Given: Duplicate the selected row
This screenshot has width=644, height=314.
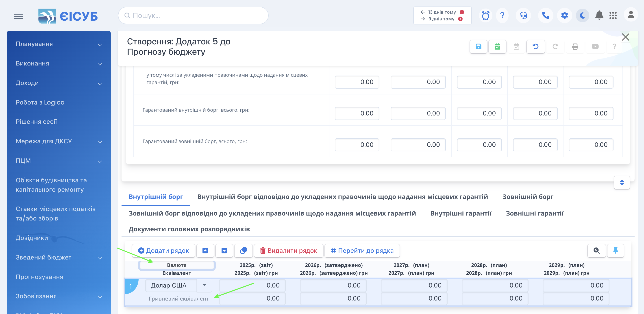Looking at the screenshot, I should pyautogui.click(x=243, y=251).
